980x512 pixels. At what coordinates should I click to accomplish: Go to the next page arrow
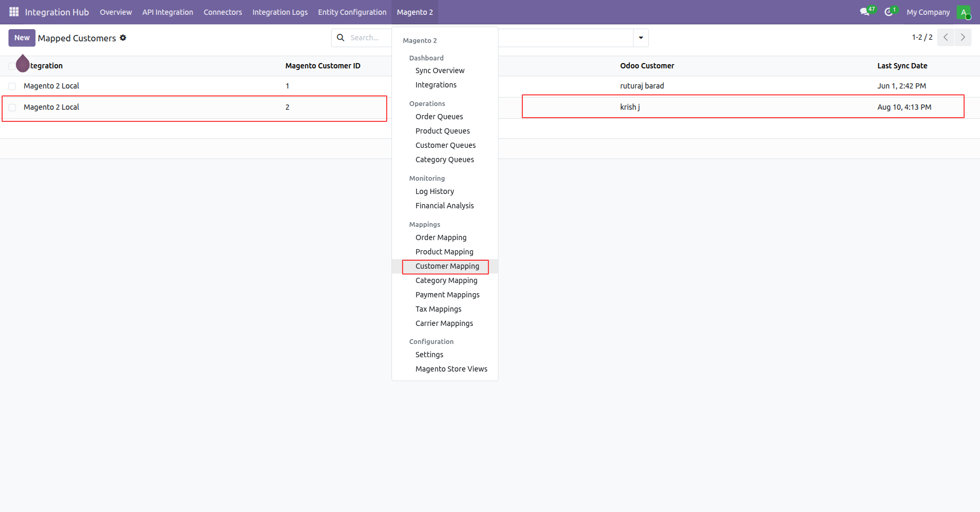(963, 37)
